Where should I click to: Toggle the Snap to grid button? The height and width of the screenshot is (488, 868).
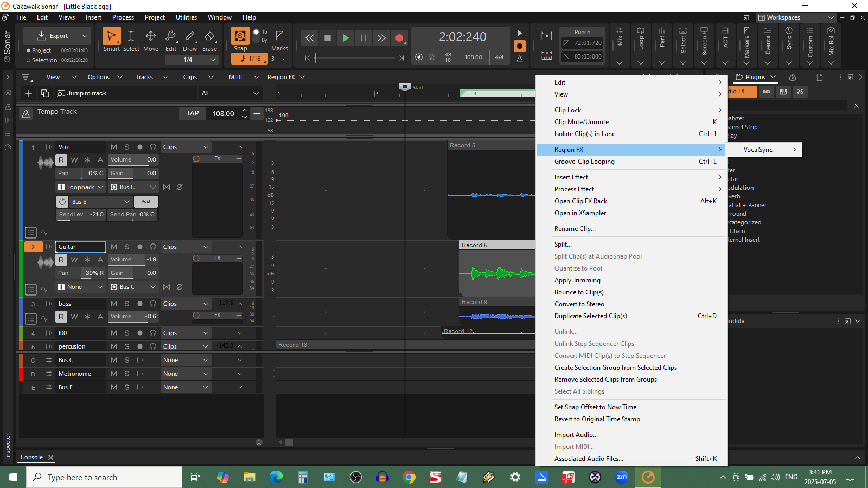coord(240,36)
